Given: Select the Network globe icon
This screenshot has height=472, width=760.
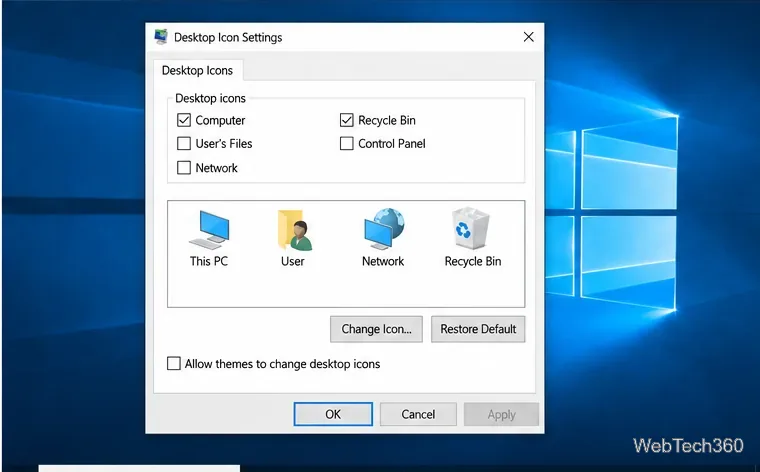Looking at the screenshot, I should (384, 229).
